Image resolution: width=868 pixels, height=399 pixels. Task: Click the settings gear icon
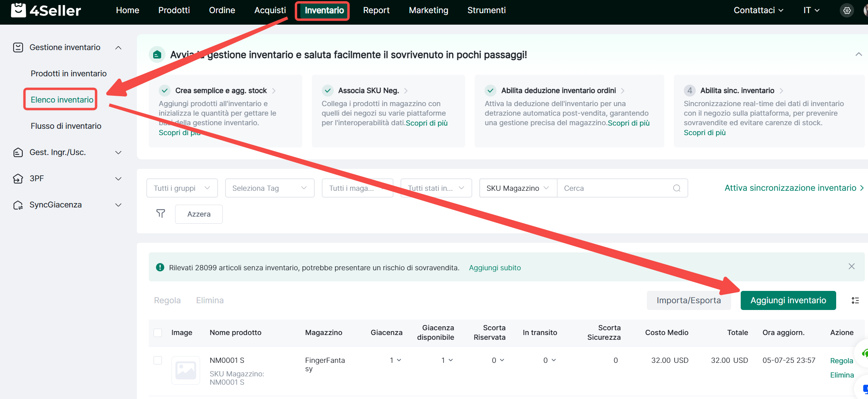click(x=847, y=11)
